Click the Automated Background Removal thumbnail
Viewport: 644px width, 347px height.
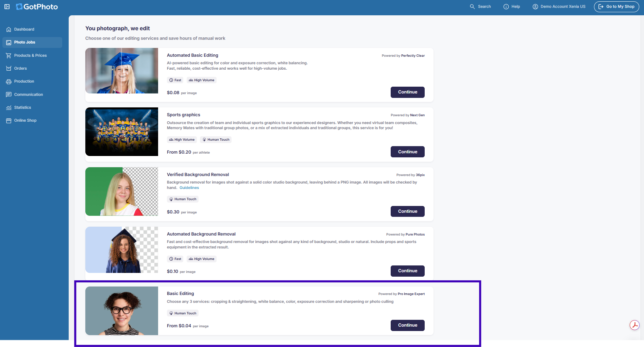point(122,250)
